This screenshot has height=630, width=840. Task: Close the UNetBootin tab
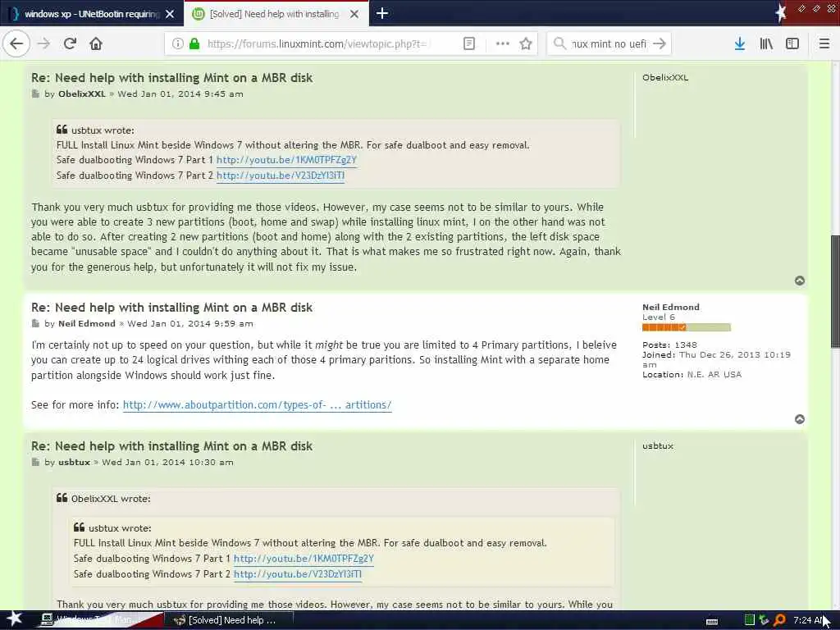[170, 14]
